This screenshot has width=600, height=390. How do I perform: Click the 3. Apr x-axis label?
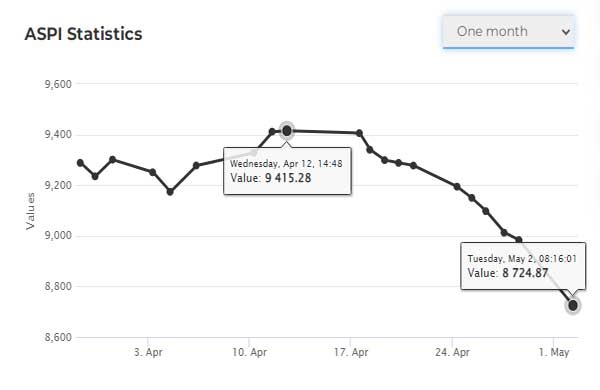coord(148,352)
